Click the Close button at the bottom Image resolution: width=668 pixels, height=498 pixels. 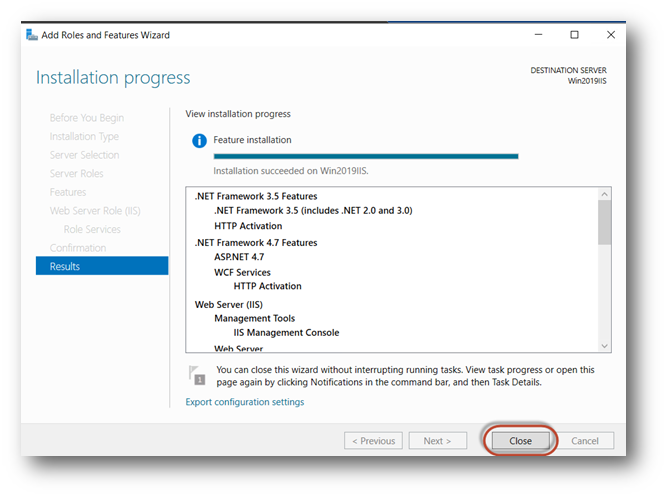tap(520, 440)
